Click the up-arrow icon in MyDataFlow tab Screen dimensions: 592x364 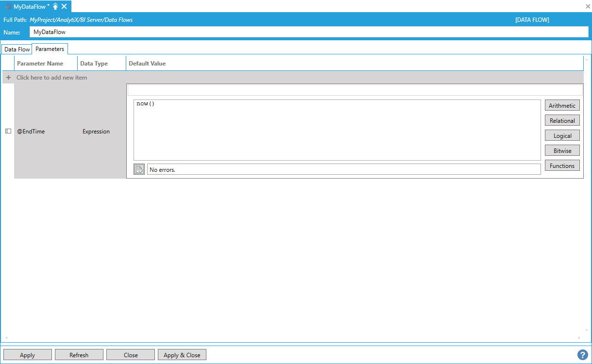pos(55,6)
